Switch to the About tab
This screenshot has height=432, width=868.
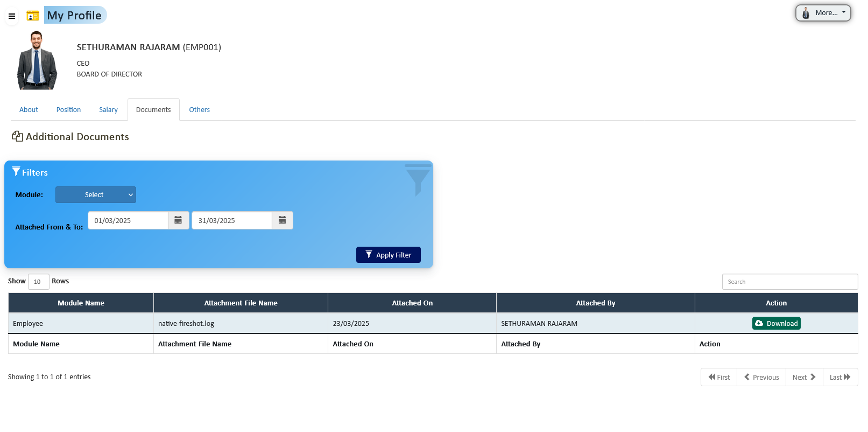pos(29,110)
